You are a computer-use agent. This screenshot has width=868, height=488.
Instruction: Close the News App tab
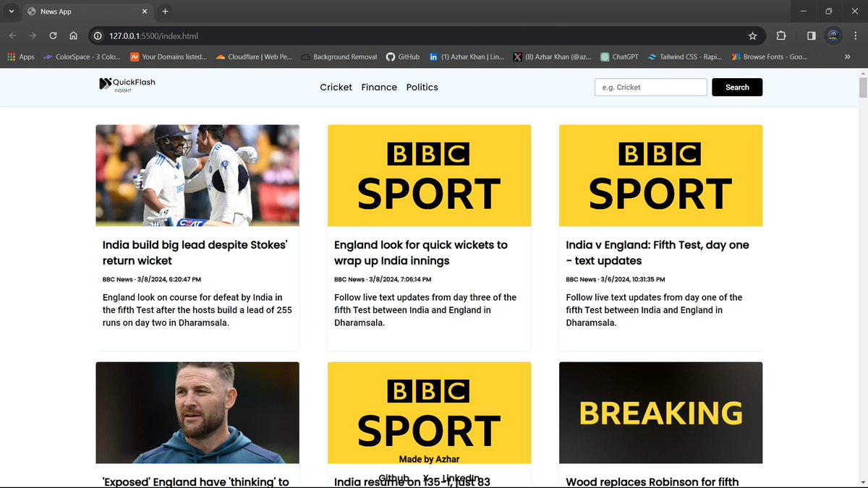(x=144, y=12)
